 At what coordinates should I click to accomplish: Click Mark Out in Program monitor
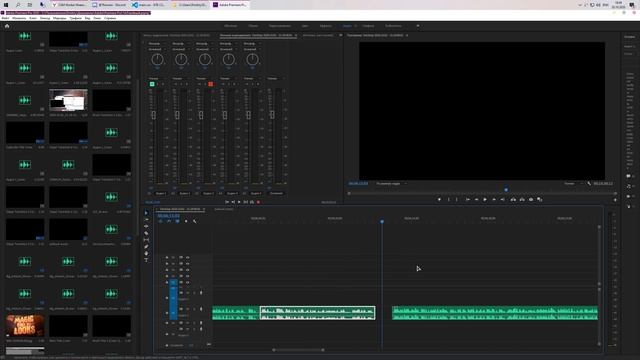point(457,200)
